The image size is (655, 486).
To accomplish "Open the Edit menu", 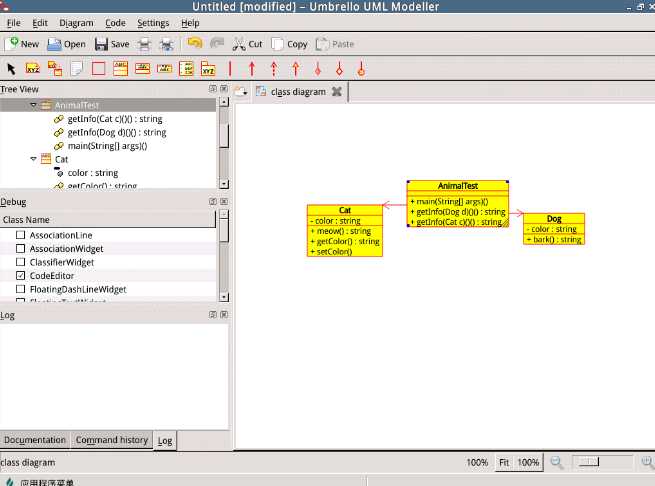I will click(40, 23).
